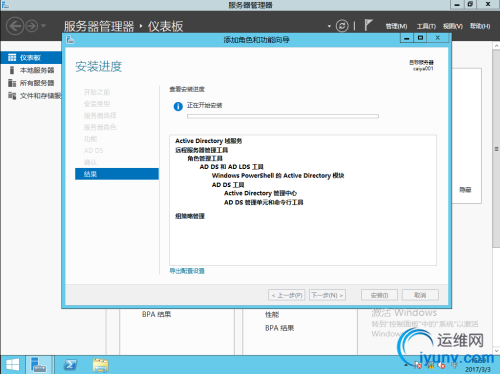Click the 取消 button in wizard
The height and width of the screenshot is (374, 500).
(x=420, y=295)
